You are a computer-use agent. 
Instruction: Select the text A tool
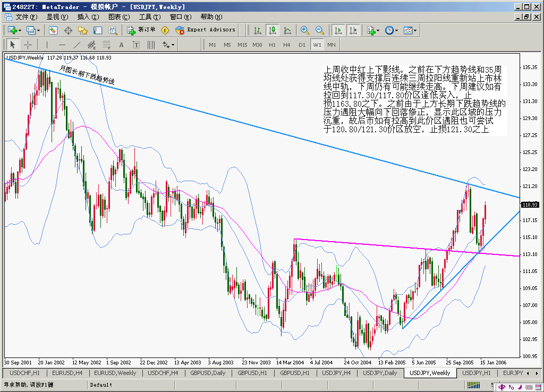(122, 45)
